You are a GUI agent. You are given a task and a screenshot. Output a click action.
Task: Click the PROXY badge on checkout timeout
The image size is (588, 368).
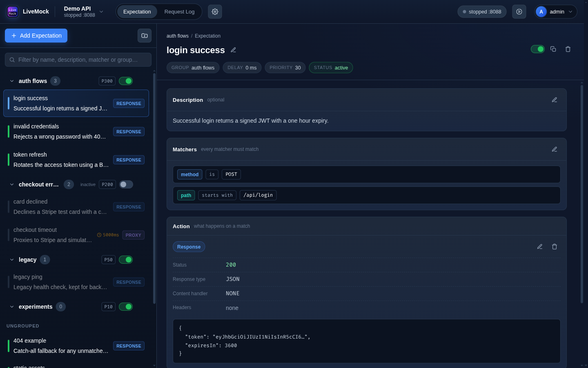coord(133,235)
